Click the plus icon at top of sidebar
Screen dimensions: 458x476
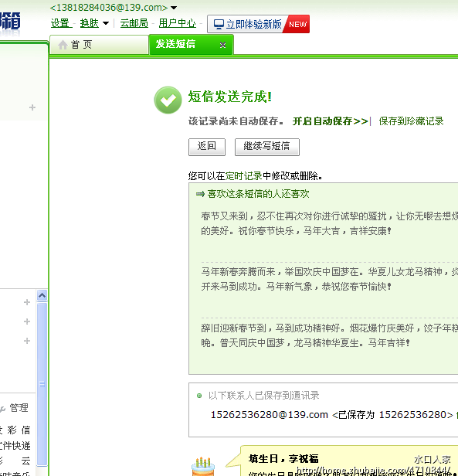32,107
